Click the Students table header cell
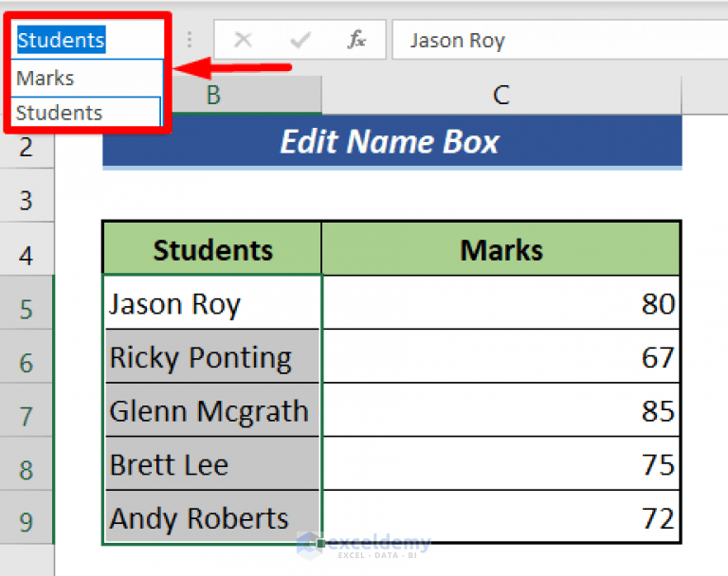 [x=212, y=248]
